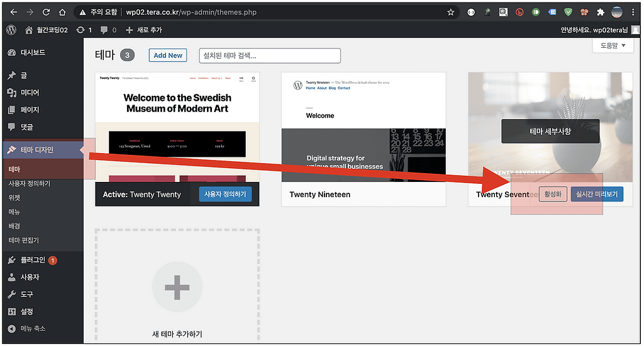
Task: Click the address bar URL
Action: tap(191, 12)
